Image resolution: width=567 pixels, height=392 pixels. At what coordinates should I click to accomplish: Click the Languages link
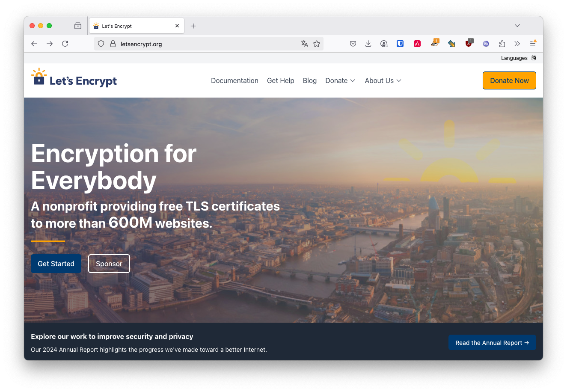514,58
